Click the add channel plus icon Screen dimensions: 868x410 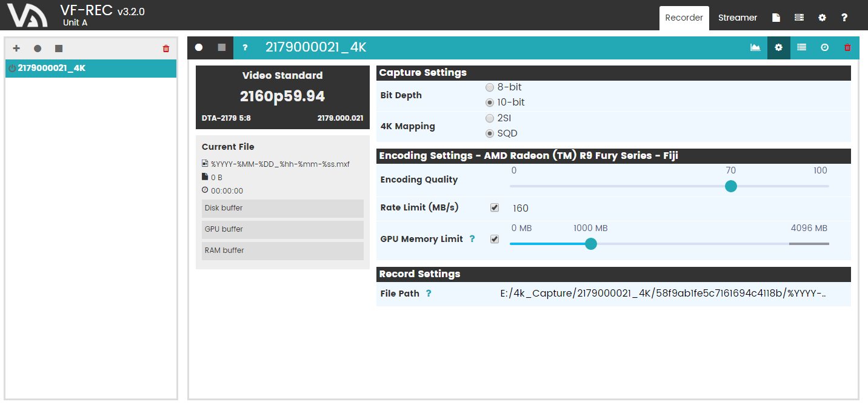click(x=16, y=49)
